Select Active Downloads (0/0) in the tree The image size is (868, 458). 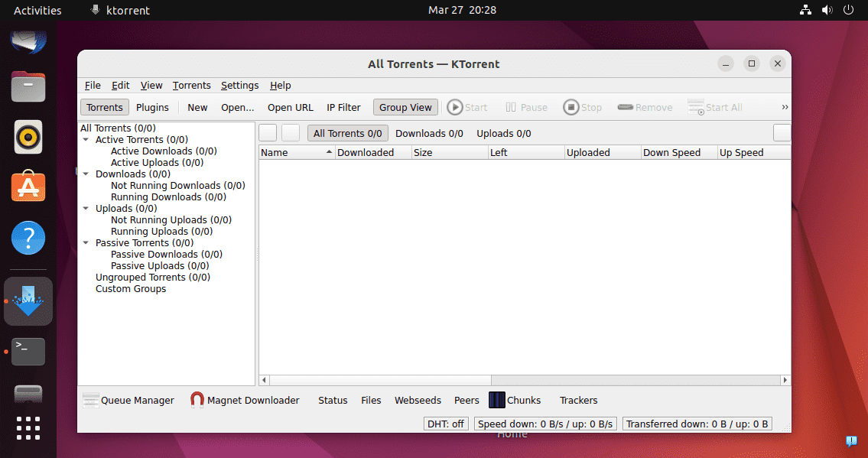(x=164, y=151)
